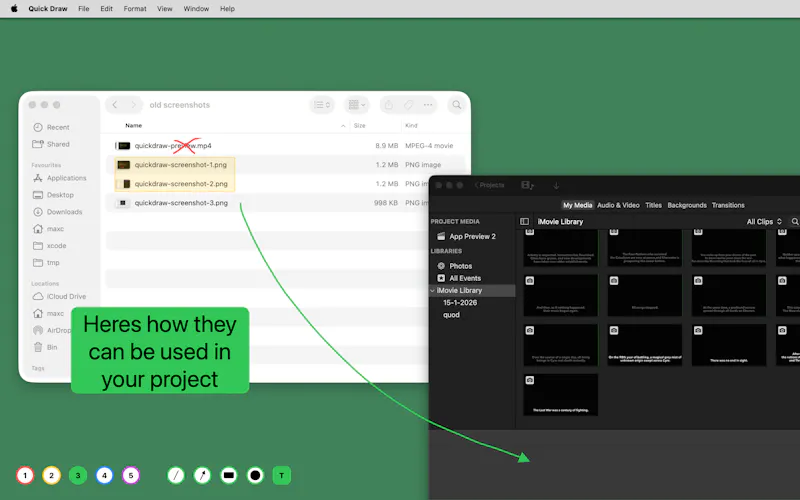800x500 pixels.
Task: Select the Text tool marked T
Action: pos(282,476)
